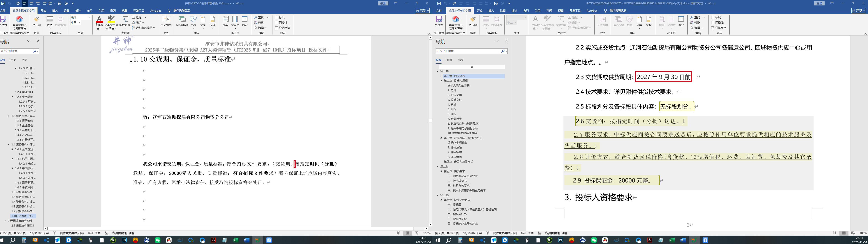Click 150% zoom level in left status bar
Screen dimensions: 868x244
click(427, 233)
